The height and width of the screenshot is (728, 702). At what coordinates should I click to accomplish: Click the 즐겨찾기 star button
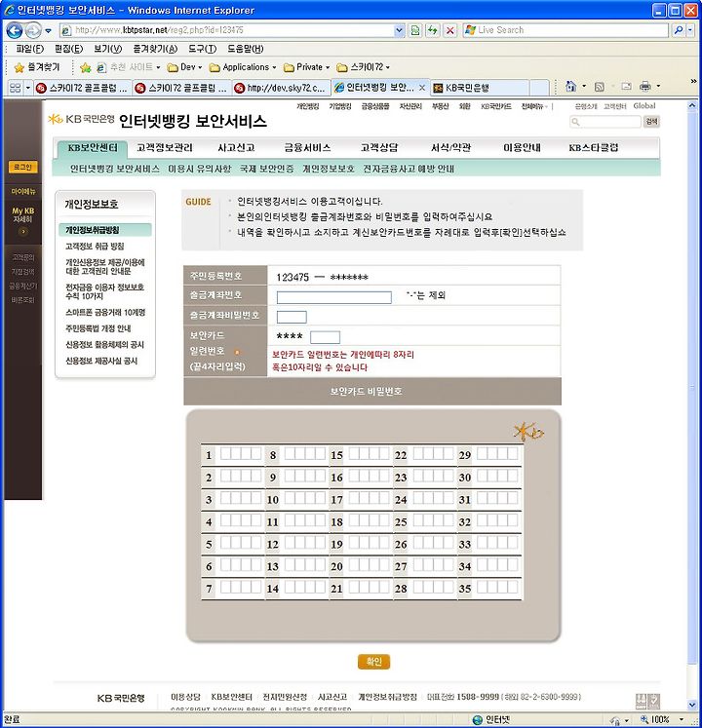tap(37, 67)
